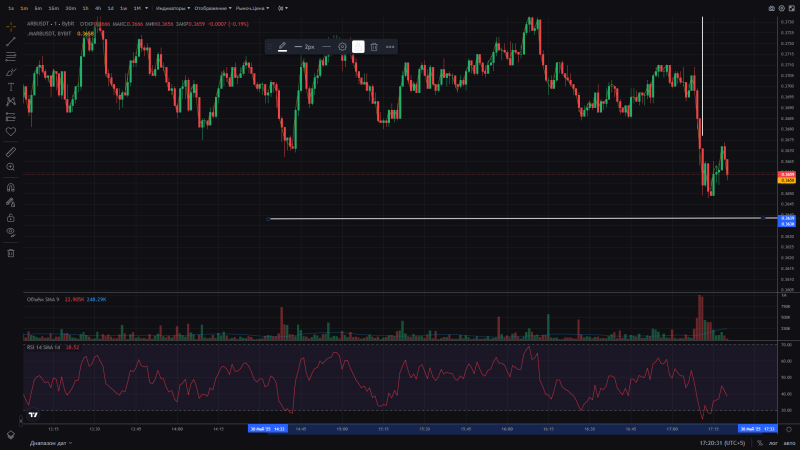Toggle percent scale mode

[x=760, y=443]
